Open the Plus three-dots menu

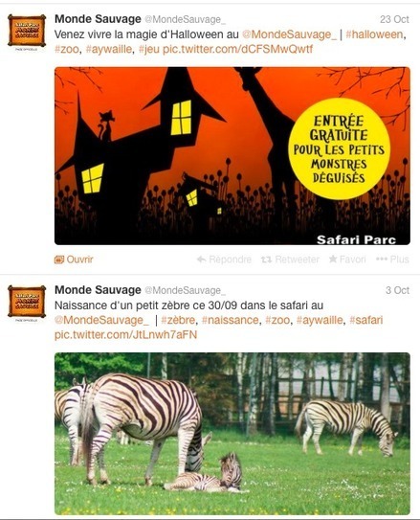pos(382,259)
